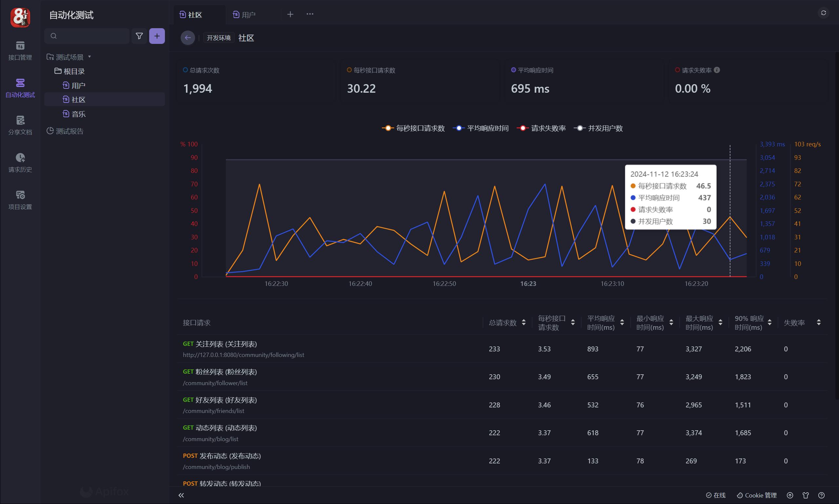This screenshot has height=504, width=839.
Task: Collapse sidebar with double chevron icon
Action: [181, 495]
